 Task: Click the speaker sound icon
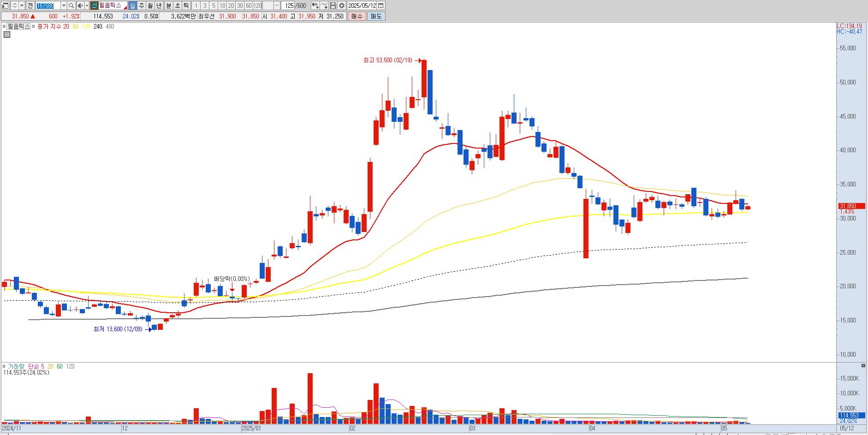[x=81, y=6]
